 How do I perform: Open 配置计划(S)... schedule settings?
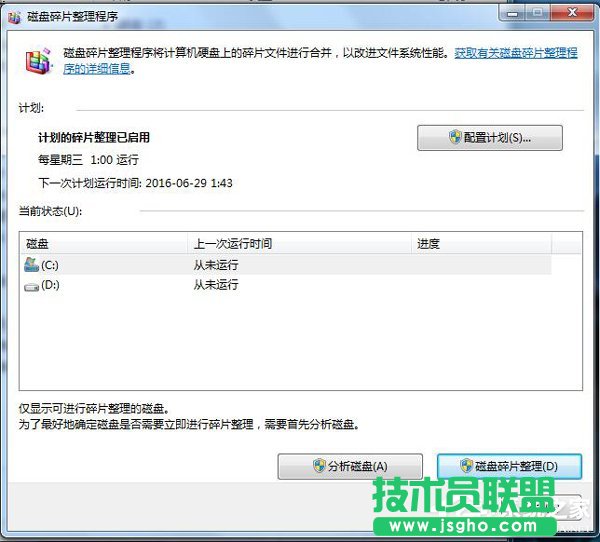tap(490, 137)
